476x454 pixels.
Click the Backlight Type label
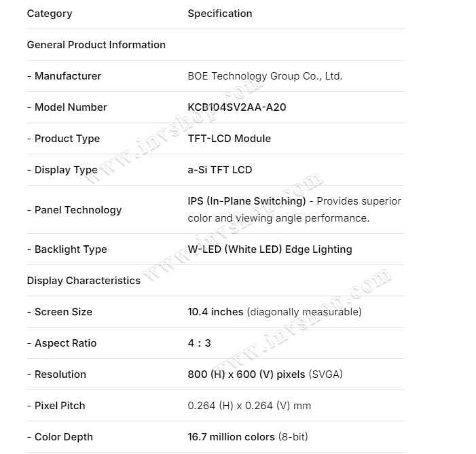(x=71, y=249)
